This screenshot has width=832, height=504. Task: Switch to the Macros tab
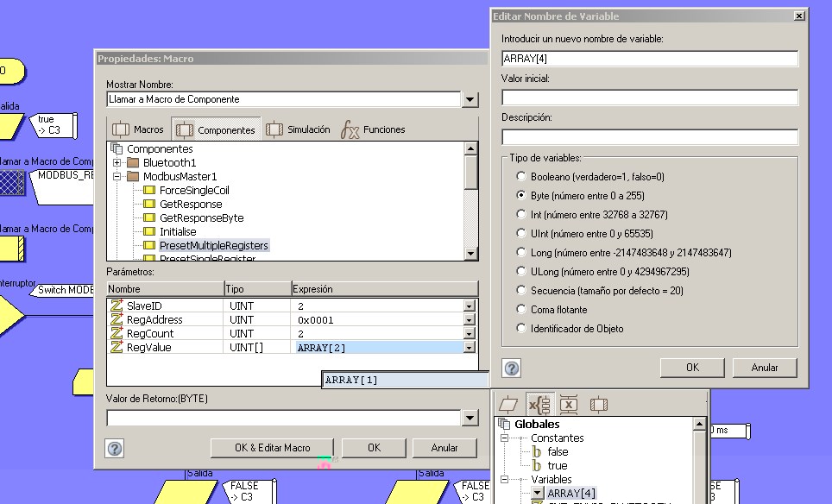click(x=137, y=129)
